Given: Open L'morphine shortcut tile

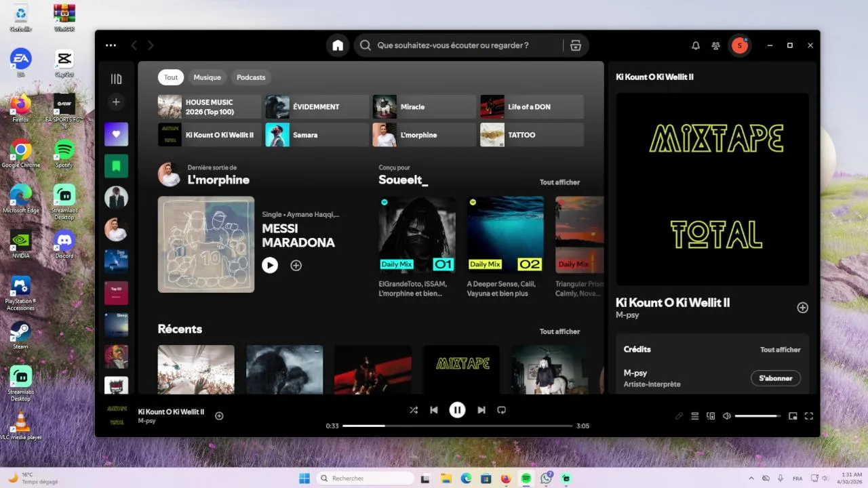Looking at the screenshot, I should pos(425,135).
